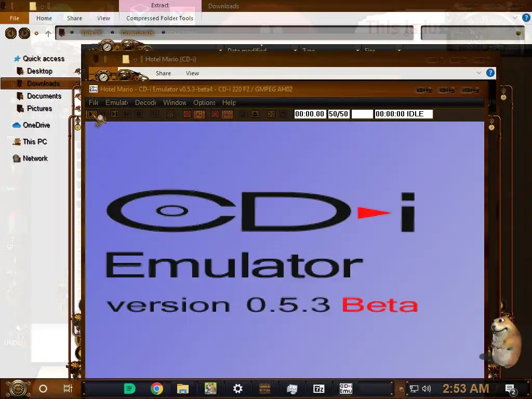Select Network in navigation pane
This screenshot has width=532, height=399.
30,158
